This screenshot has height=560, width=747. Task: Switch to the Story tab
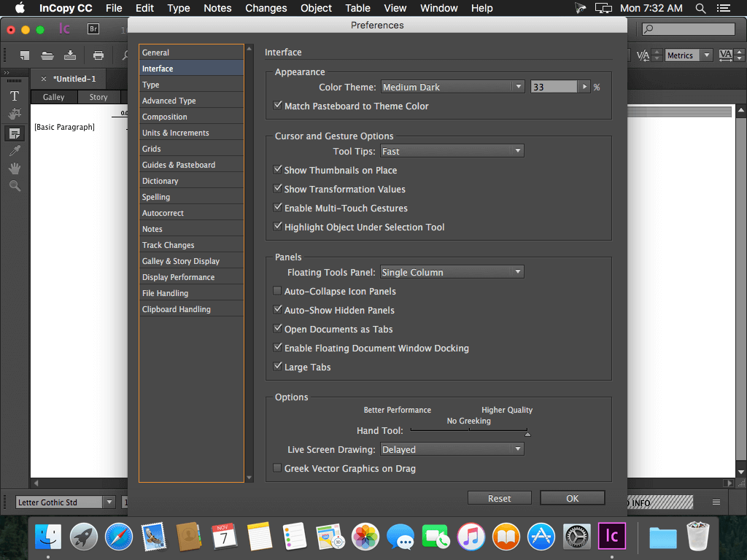pyautogui.click(x=98, y=97)
